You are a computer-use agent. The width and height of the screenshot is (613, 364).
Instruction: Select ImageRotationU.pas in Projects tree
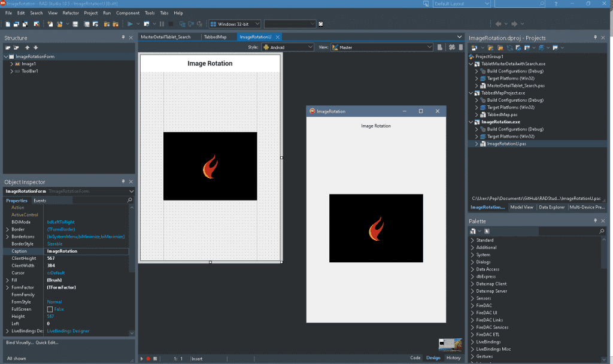coord(506,144)
